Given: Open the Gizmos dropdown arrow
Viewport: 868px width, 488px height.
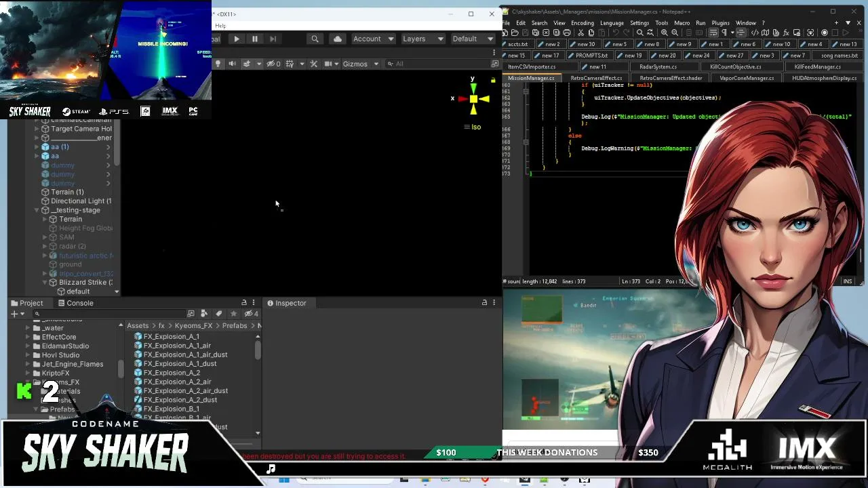Looking at the screenshot, I should [375, 64].
